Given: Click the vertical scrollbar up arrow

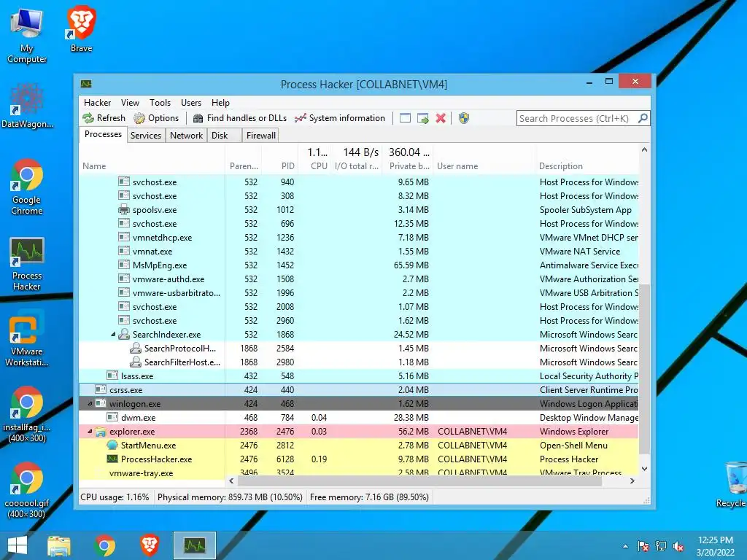Looking at the screenshot, I should 644,149.
